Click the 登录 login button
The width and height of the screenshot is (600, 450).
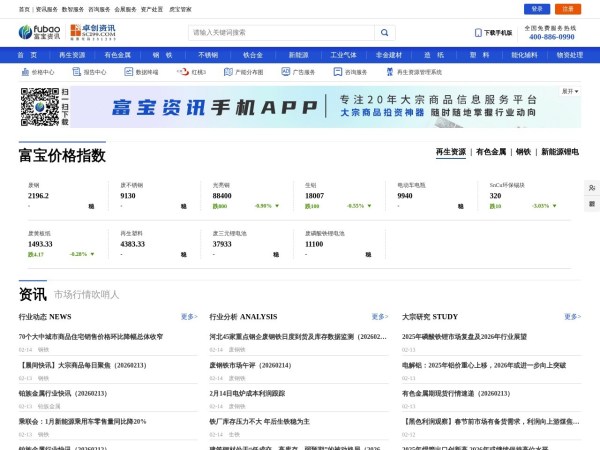(537, 9)
